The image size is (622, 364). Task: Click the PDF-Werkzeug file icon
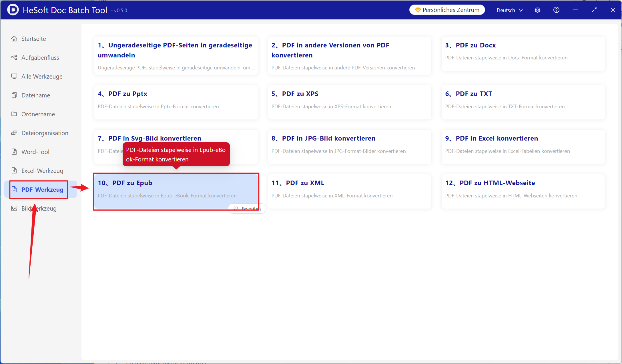14,189
